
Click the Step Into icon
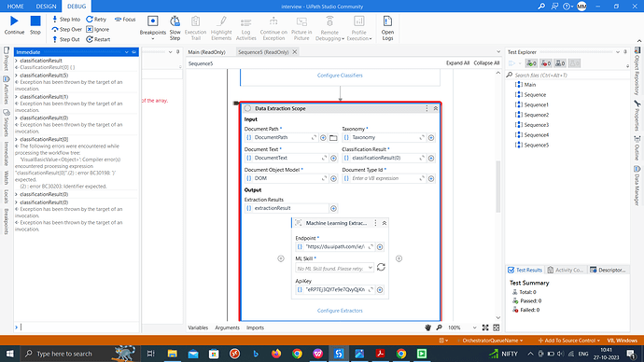tap(55, 20)
